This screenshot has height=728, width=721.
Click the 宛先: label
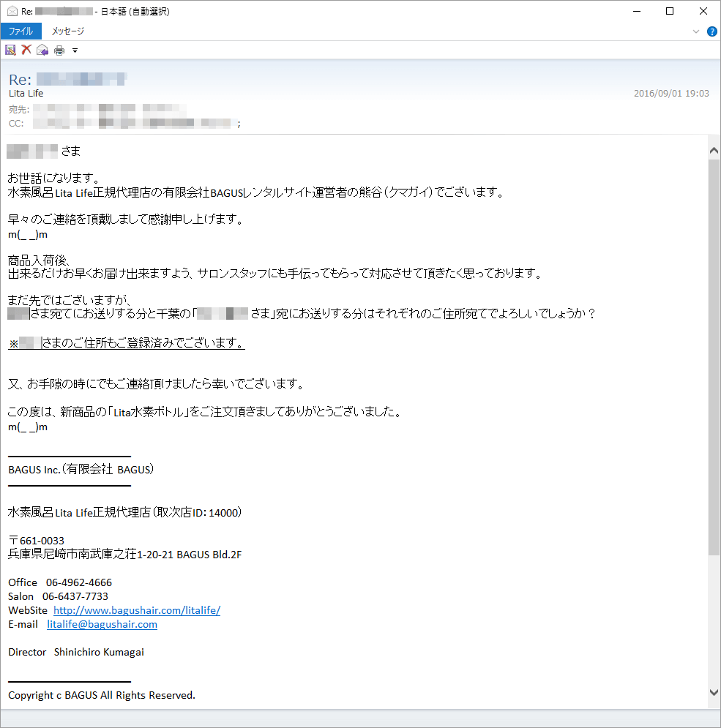tap(19, 110)
